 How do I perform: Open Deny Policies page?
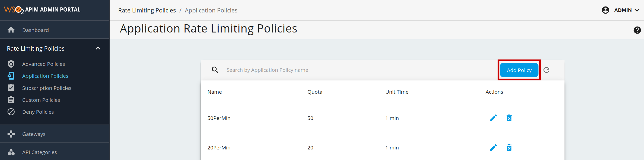pyautogui.click(x=38, y=112)
